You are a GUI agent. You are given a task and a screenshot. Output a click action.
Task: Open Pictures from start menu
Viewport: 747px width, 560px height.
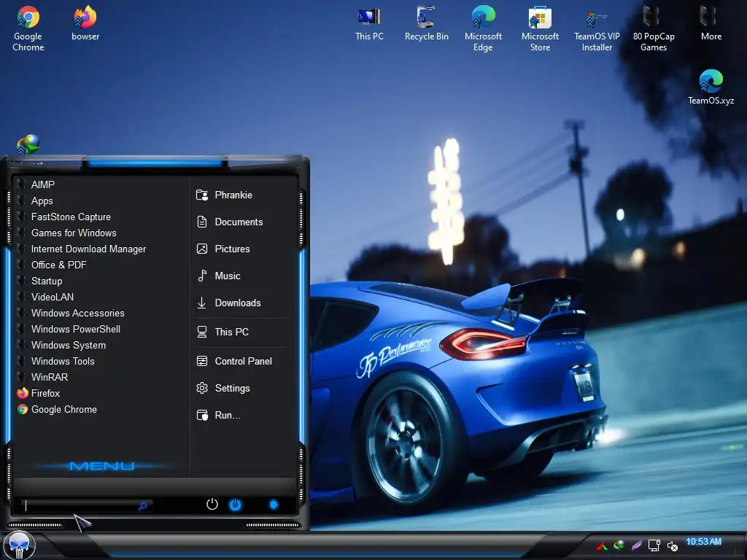243,249
